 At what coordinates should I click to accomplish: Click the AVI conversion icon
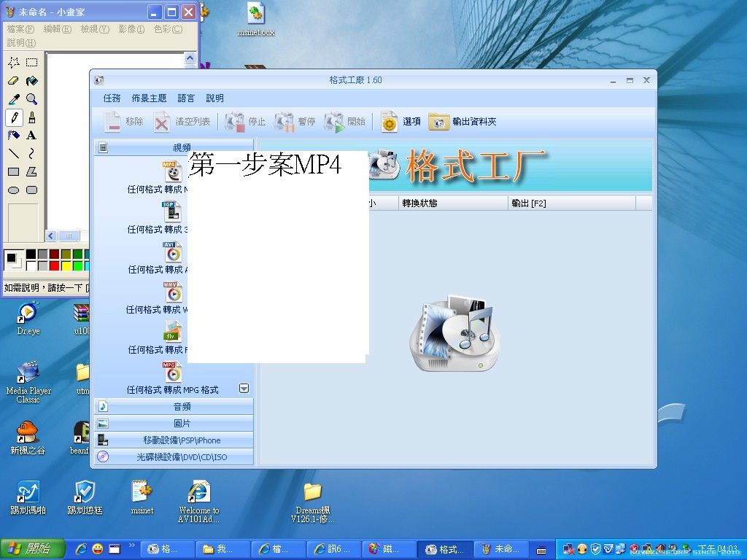pyautogui.click(x=172, y=252)
